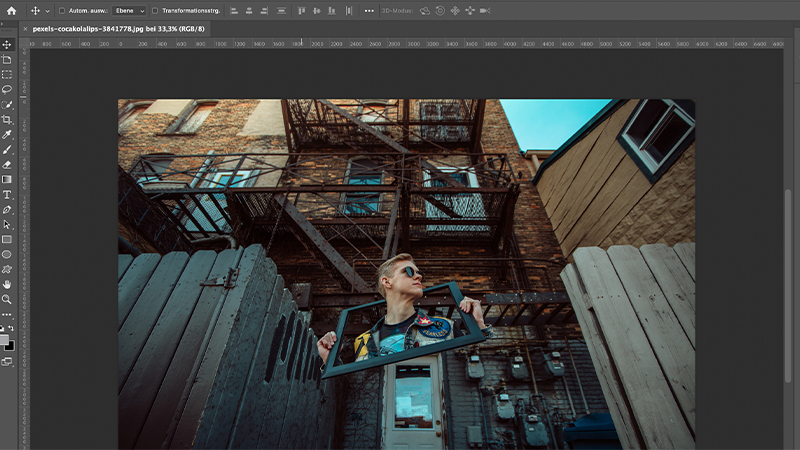800x450 pixels.
Task: Close the pexels-cocakolalips document tab
Action: coord(24,29)
